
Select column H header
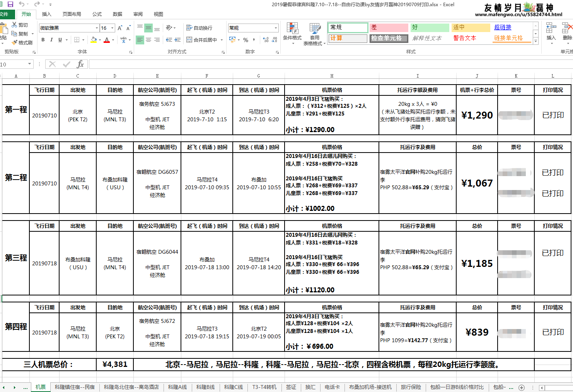click(x=332, y=76)
